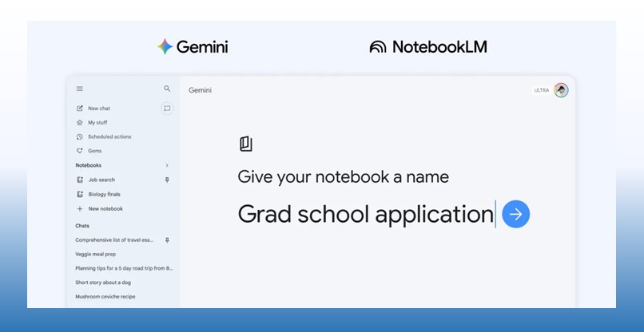The height and width of the screenshot is (332, 644).
Task: Click the Gemini sparkle logo in banner
Action: (x=165, y=47)
